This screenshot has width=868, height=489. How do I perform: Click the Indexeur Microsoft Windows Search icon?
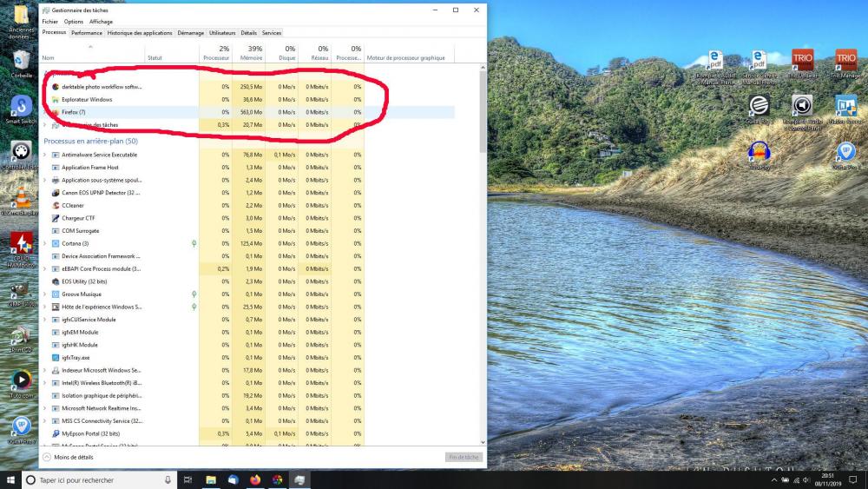point(56,371)
